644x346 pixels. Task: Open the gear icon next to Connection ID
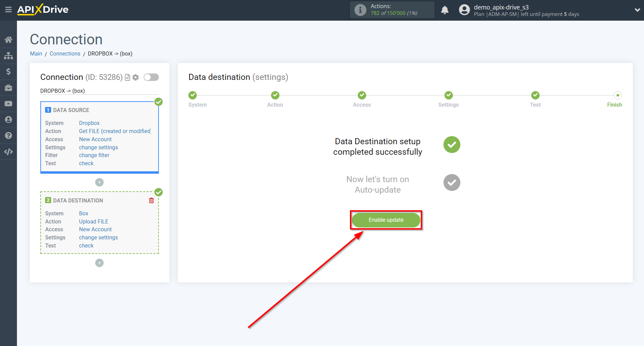click(135, 77)
